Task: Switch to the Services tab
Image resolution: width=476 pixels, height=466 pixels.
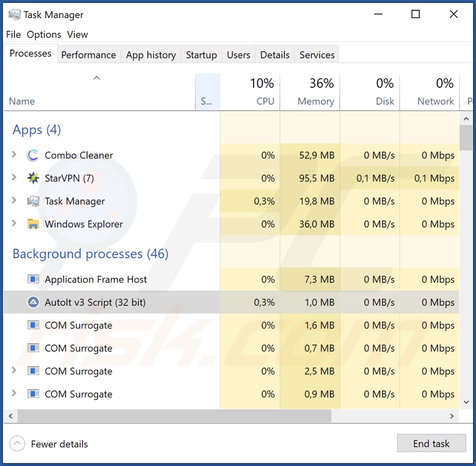Action: (x=317, y=55)
